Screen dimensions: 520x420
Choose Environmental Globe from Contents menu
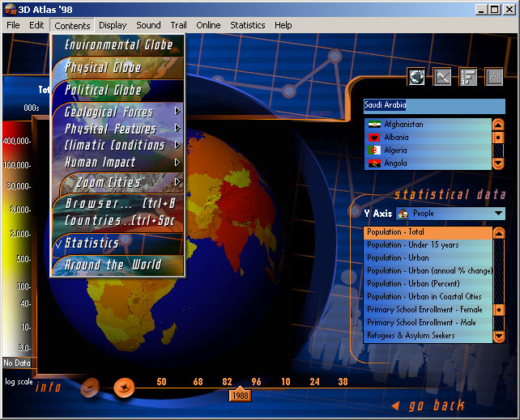(117, 45)
